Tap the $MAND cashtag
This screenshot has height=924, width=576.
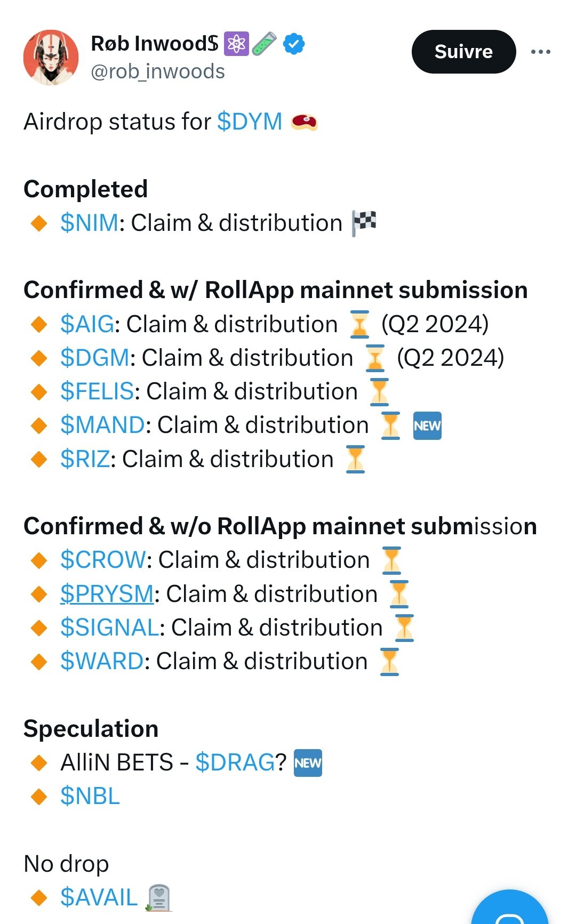tap(102, 425)
